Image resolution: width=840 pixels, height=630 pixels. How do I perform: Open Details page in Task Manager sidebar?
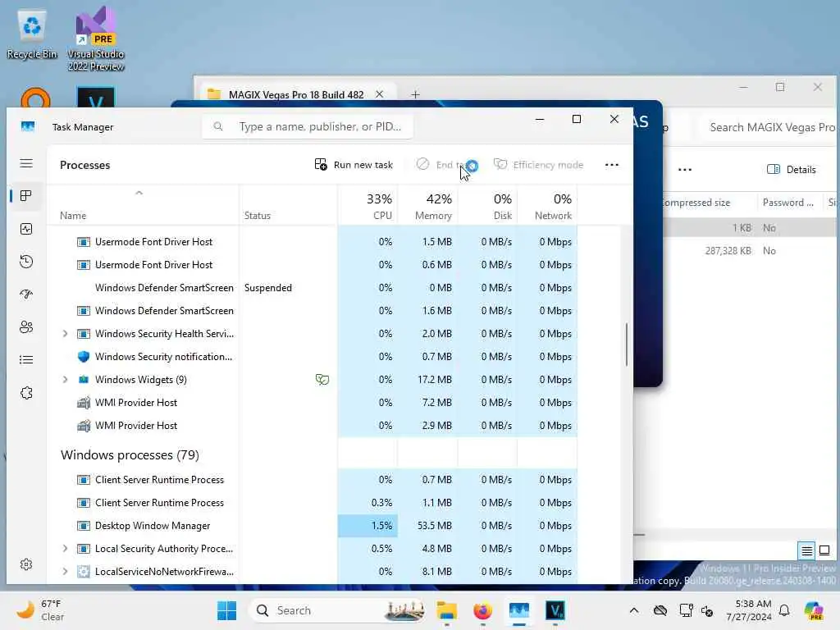point(26,359)
